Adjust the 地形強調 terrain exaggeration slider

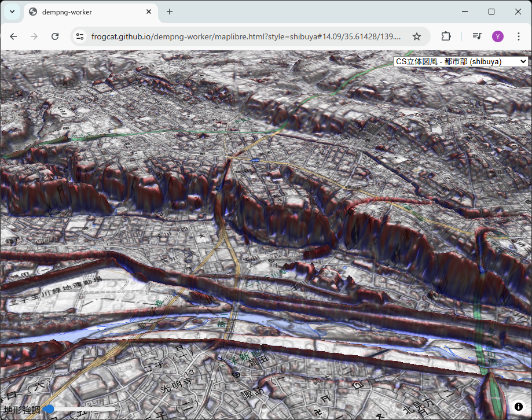(80, 409)
